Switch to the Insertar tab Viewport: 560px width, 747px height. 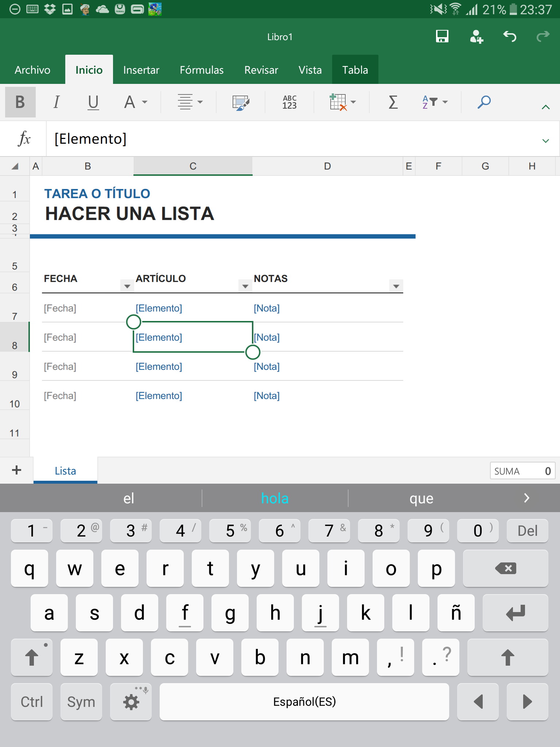[141, 70]
